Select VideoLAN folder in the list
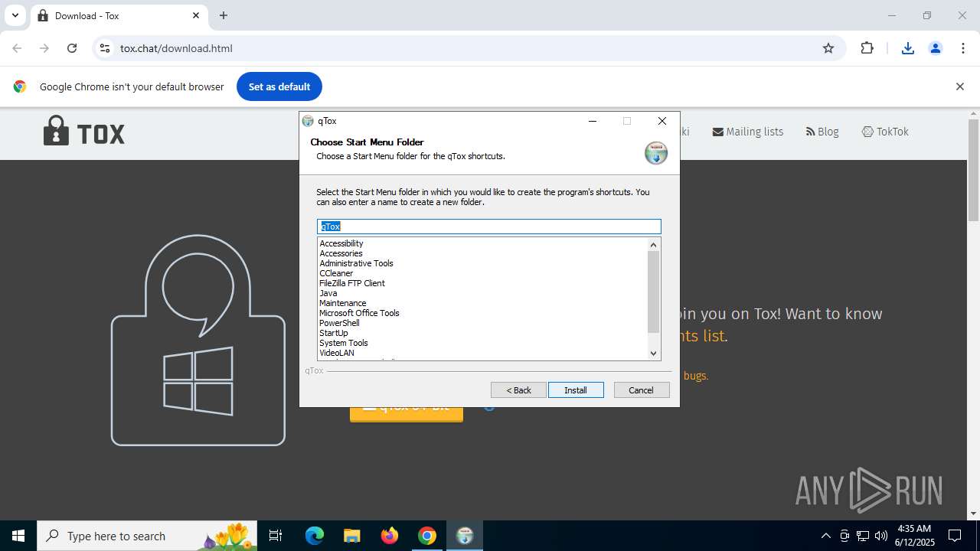This screenshot has width=980, height=551. click(337, 353)
